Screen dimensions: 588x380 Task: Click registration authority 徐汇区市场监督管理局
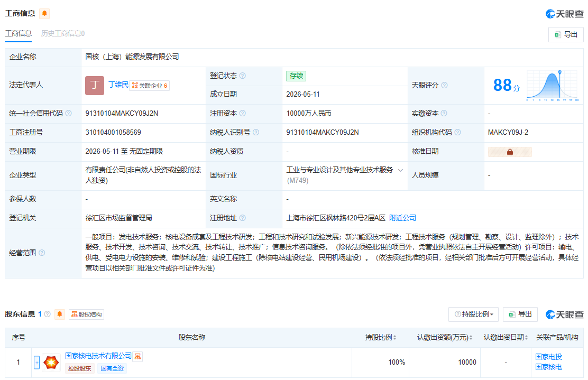119,218
